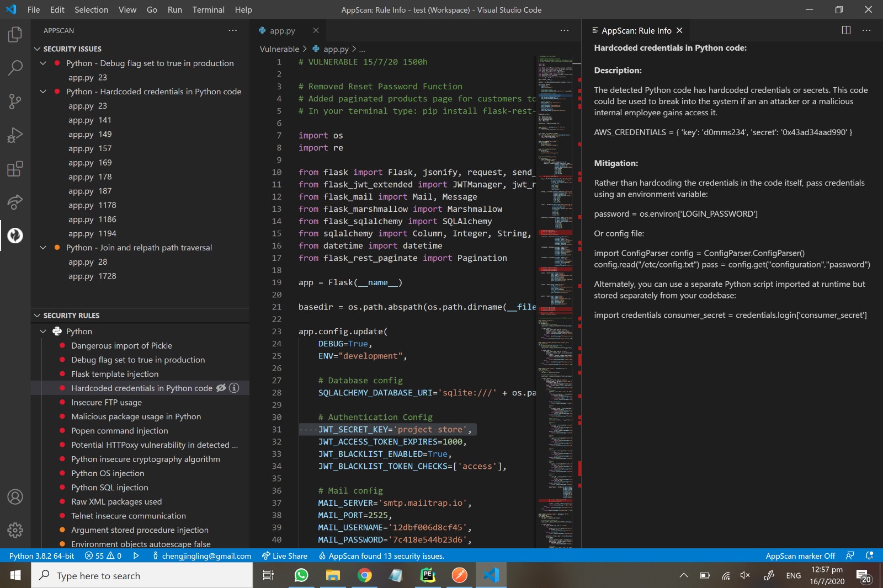Open the File menu
Viewport: 883px width, 588px height.
tap(33, 9)
